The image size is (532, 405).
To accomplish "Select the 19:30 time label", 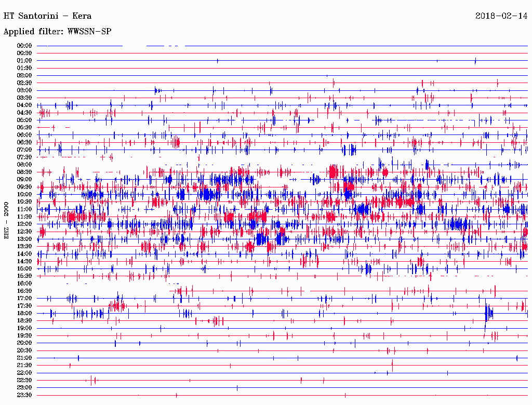I will pos(24,336).
